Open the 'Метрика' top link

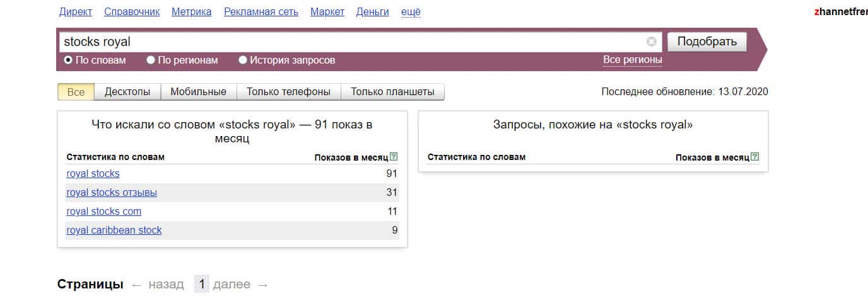click(192, 12)
